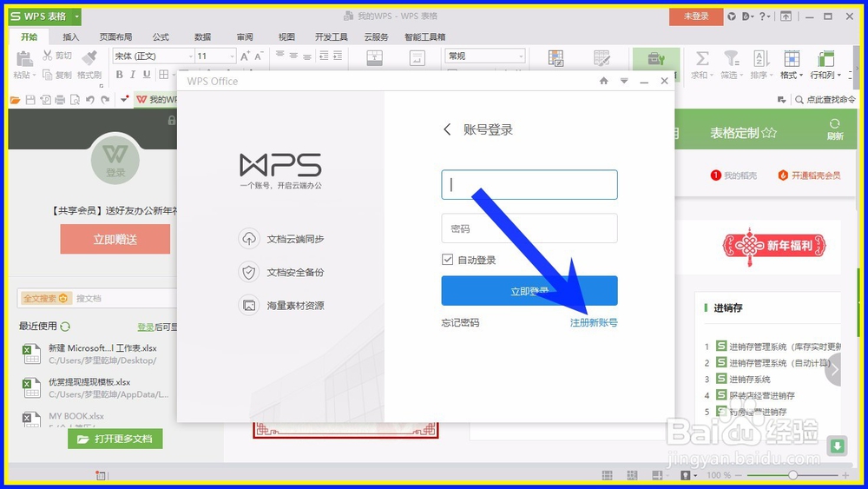868x489 pixels.
Task: Click the merge and center cells icon
Action: pyautogui.click(x=374, y=58)
